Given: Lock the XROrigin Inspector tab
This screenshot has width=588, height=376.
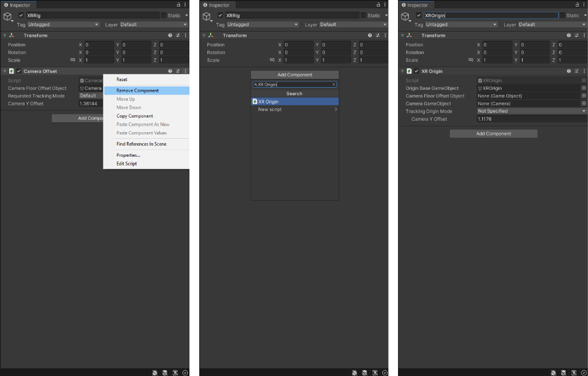Looking at the screenshot, I should (577, 5).
